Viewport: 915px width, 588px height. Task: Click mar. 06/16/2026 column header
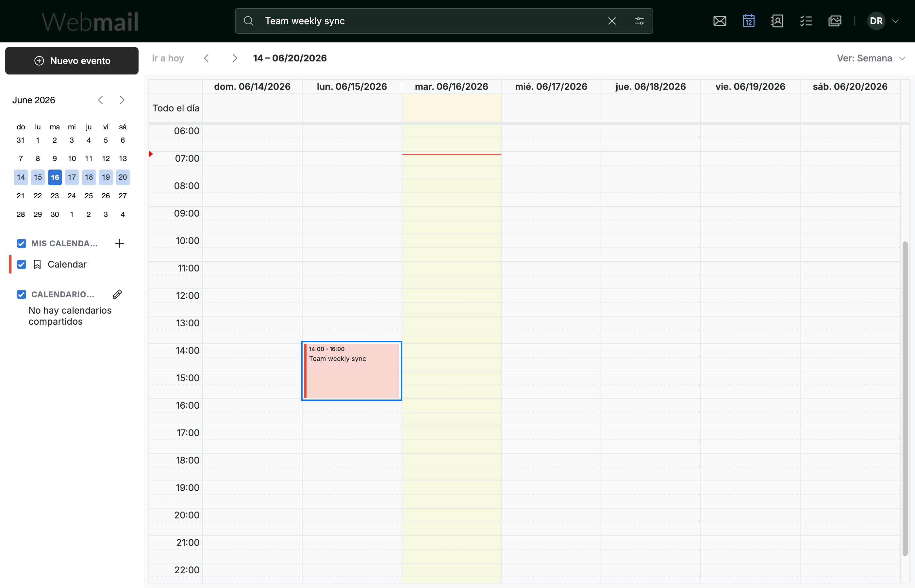(451, 87)
